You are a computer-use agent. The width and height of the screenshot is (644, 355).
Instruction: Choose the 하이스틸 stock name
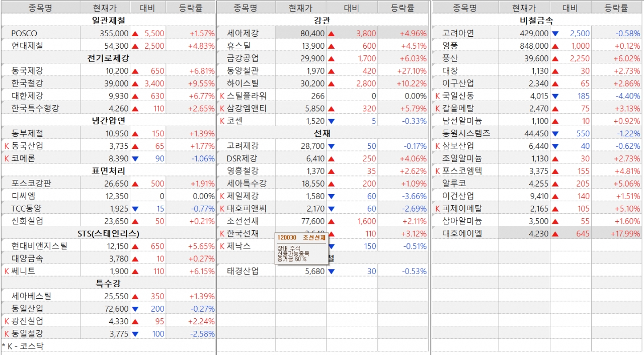point(243,83)
